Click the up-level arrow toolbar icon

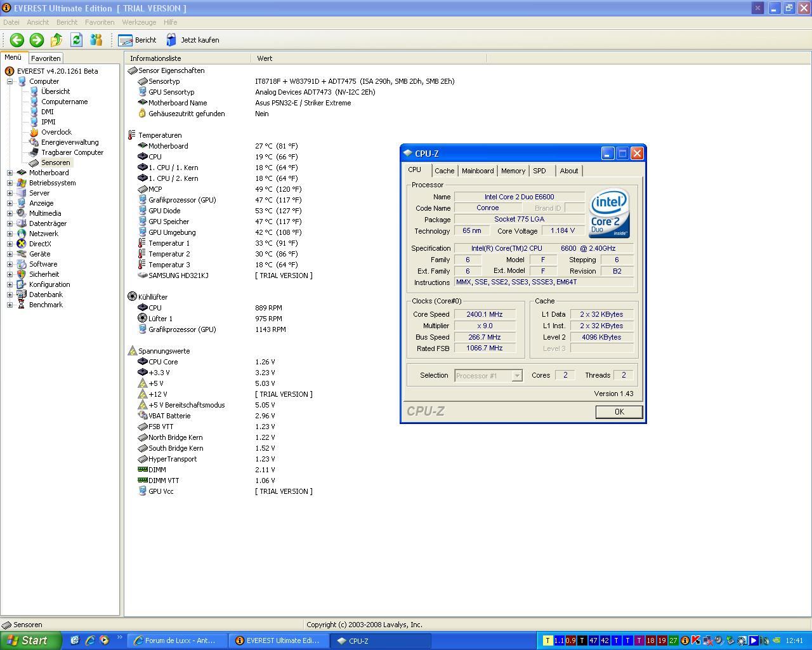[x=56, y=40]
